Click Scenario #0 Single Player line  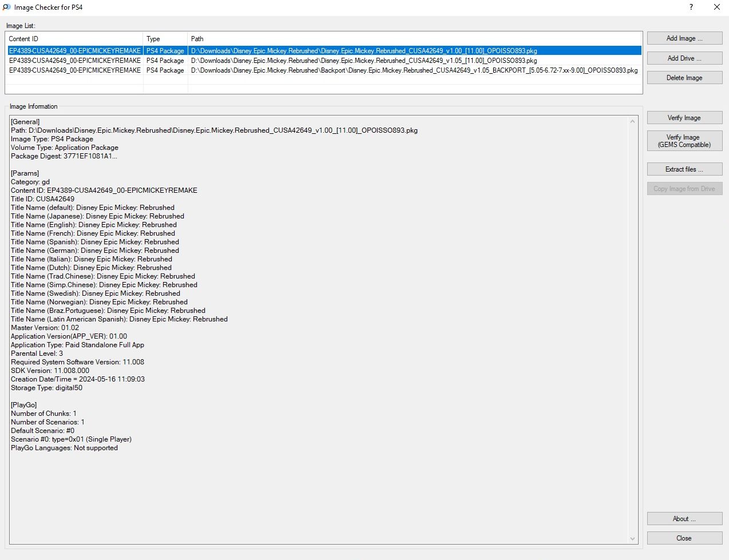point(72,439)
